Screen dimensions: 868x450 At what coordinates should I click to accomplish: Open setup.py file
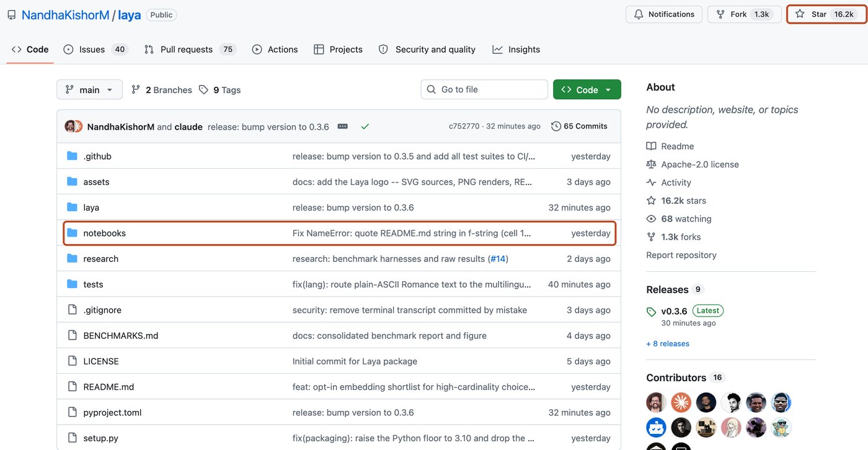(101, 438)
